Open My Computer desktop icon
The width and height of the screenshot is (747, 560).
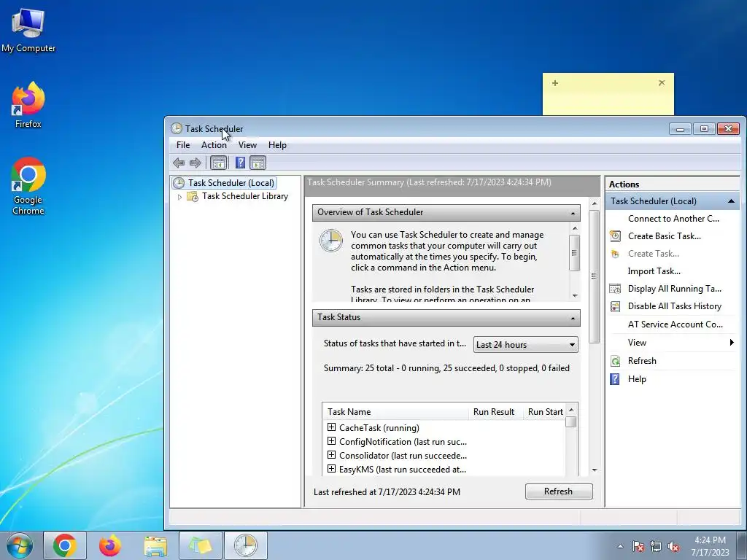coord(28,30)
